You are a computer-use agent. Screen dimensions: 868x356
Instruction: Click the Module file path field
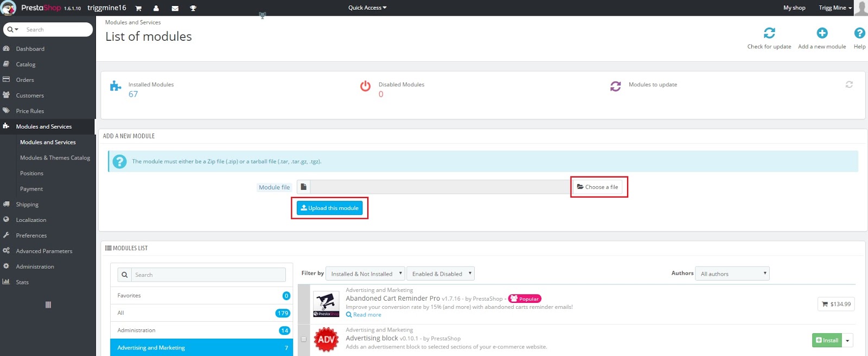coord(441,187)
